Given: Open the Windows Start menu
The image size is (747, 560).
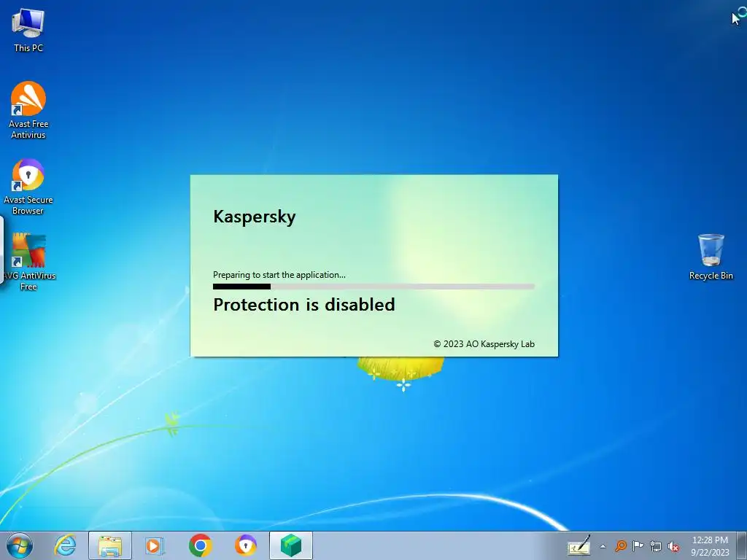Looking at the screenshot, I should click(20, 545).
